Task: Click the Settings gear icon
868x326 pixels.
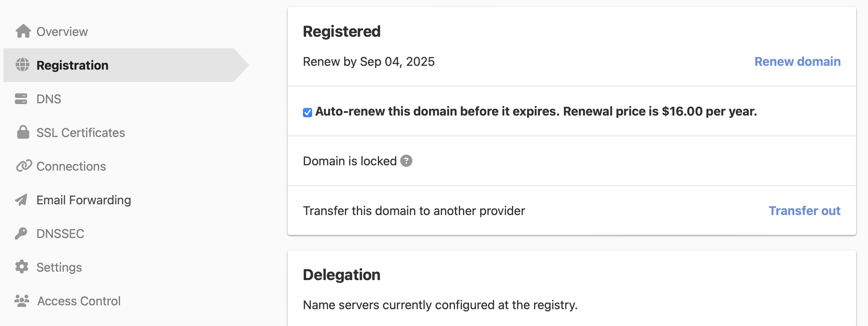Action: [23, 267]
